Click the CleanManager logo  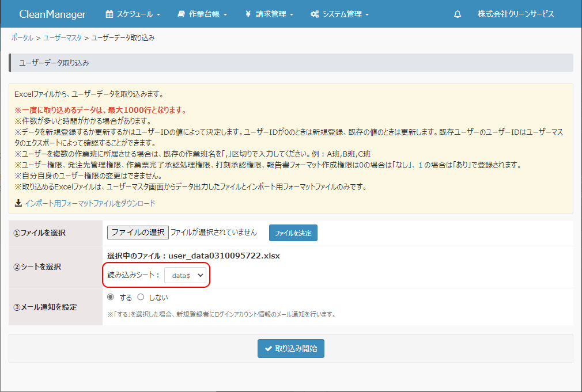pyautogui.click(x=52, y=14)
